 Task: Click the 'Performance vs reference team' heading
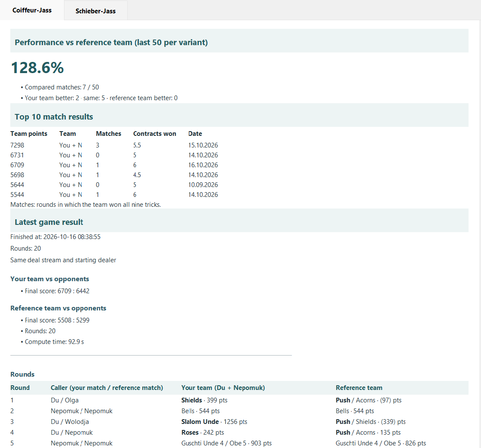[111, 42]
